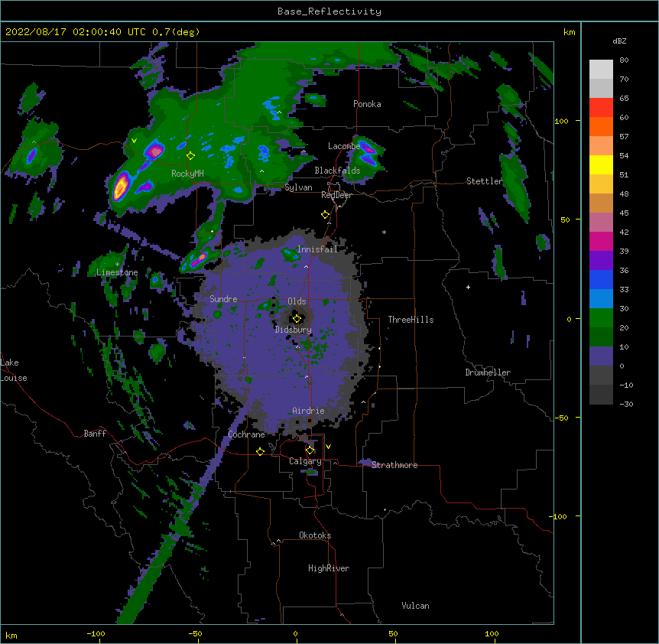The width and height of the screenshot is (659, 644).
Task: Click the Cochrane city label
Action: click(246, 434)
